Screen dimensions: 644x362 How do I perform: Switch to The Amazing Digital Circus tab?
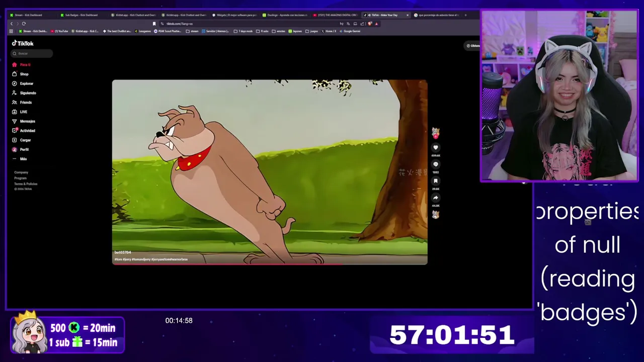tap(335, 15)
